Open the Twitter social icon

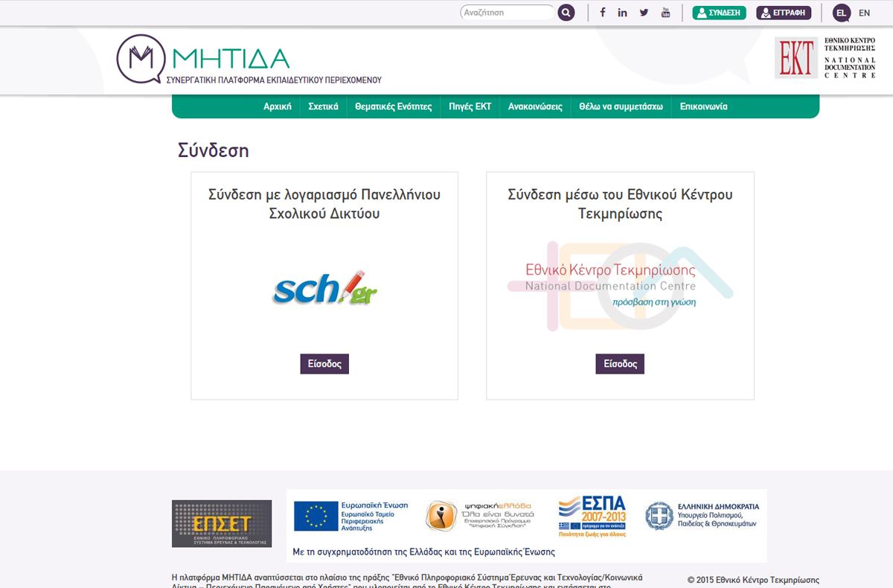click(644, 13)
